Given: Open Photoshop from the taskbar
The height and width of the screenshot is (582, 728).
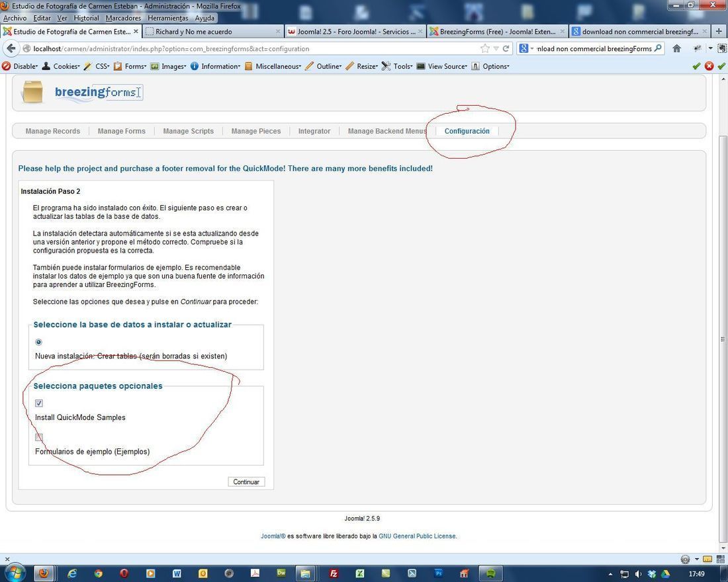Looking at the screenshot, I should click(438, 573).
